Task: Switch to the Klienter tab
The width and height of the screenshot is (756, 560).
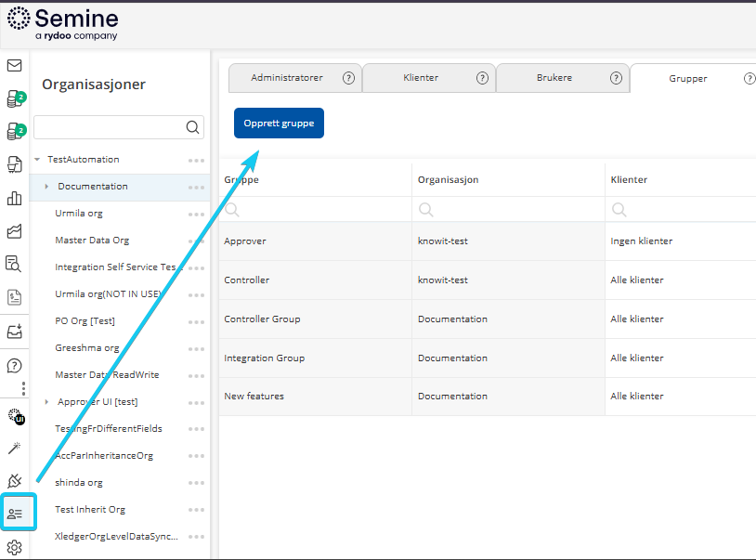Action: click(x=421, y=78)
